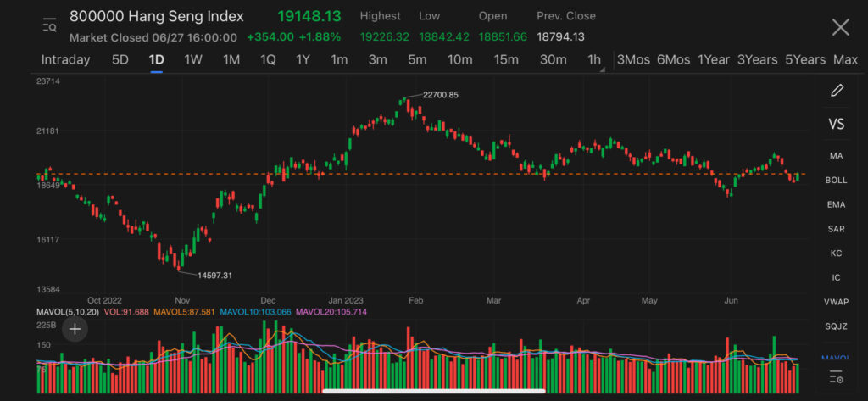The height and width of the screenshot is (401, 868).
Task: Click the 800000 Hang Seng Index title
Action: (x=157, y=17)
